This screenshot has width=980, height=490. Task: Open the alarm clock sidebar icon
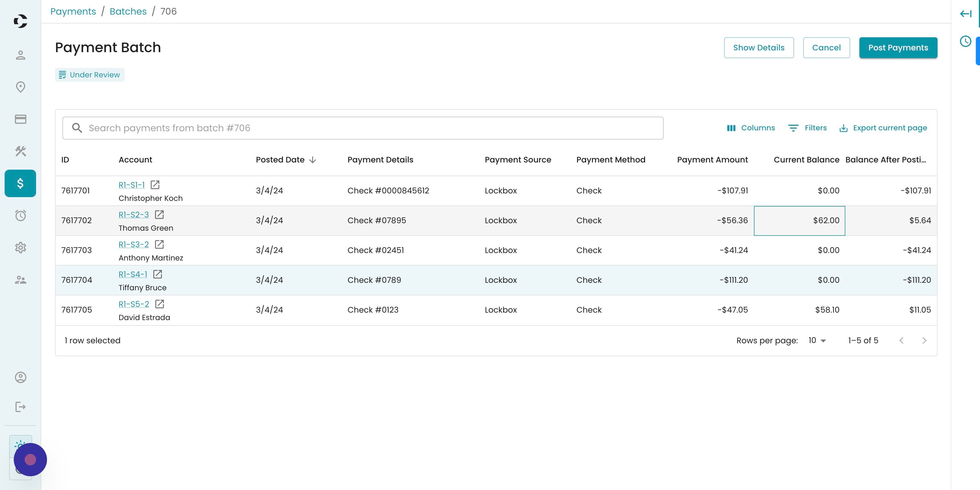21,216
